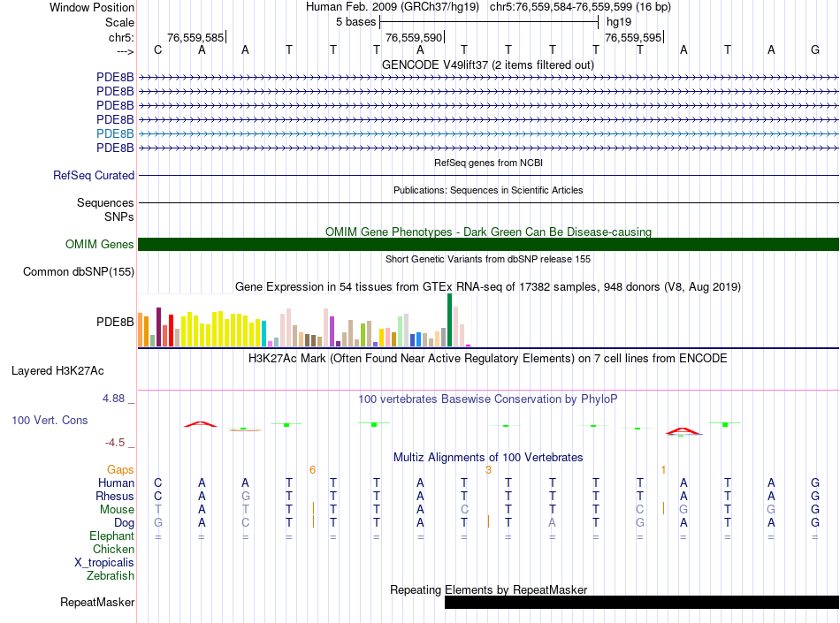840x623 pixels.
Task: Click the GENCODE V49lift37 track title
Action: click(487, 65)
